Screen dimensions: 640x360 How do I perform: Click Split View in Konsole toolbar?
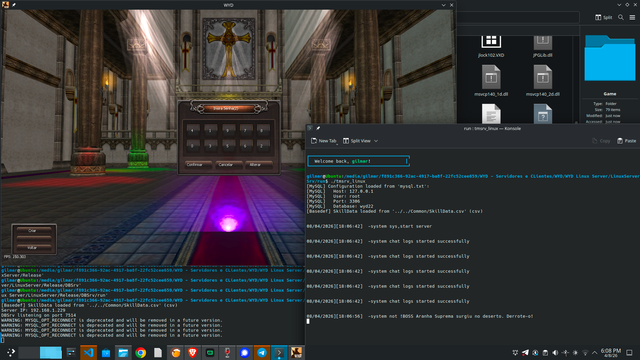[x=357, y=141]
